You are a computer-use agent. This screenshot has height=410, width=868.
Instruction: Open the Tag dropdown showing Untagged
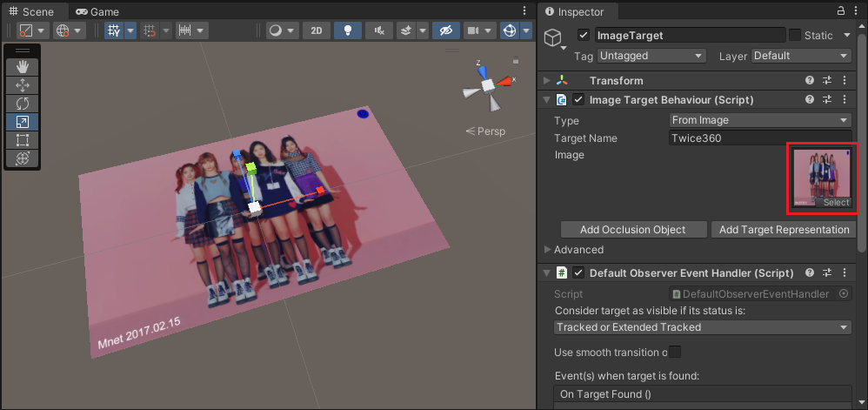pyautogui.click(x=651, y=56)
